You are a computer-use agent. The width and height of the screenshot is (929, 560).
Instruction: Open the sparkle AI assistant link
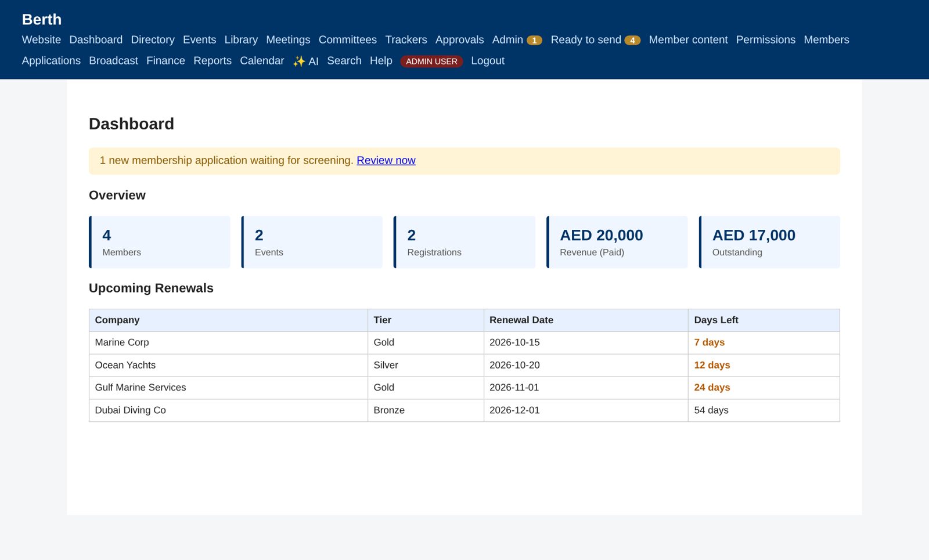(x=305, y=61)
